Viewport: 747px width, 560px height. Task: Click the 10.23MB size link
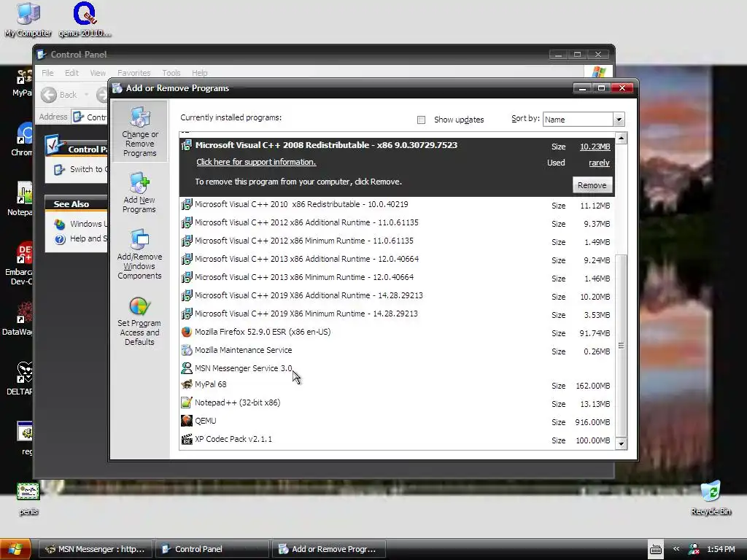(595, 147)
